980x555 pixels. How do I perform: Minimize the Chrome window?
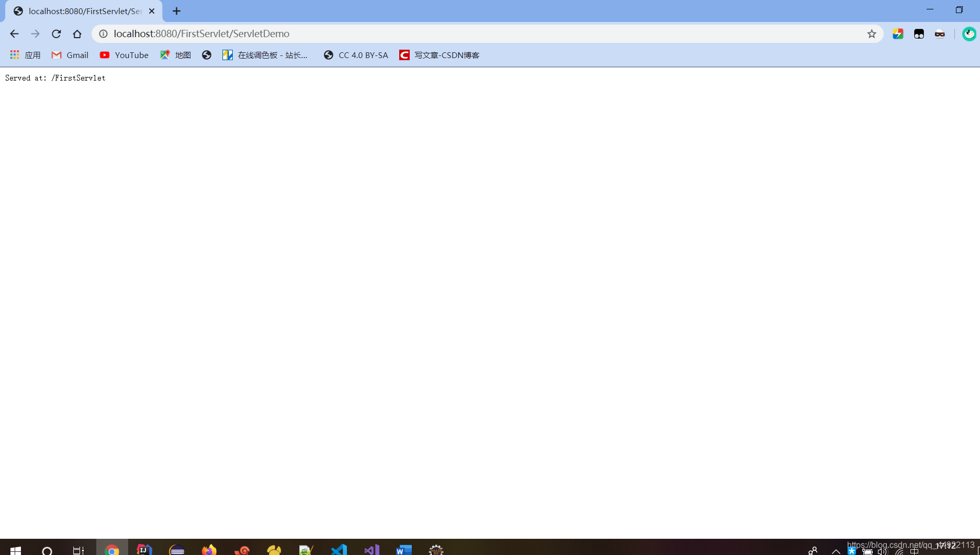pyautogui.click(x=930, y=9)
